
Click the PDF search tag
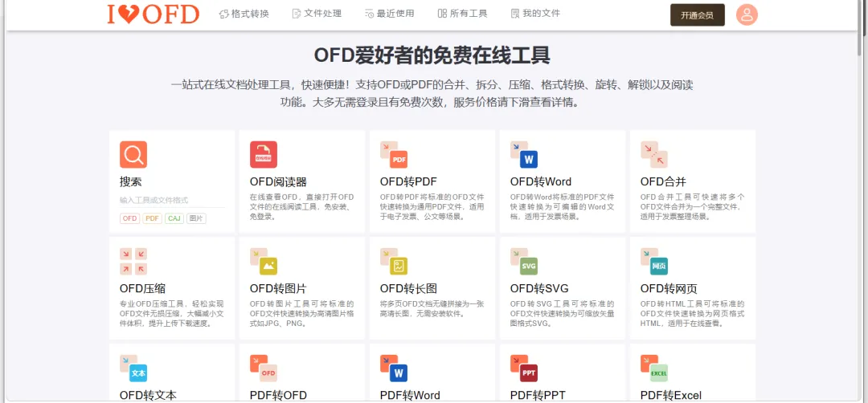tap(152, 218)
